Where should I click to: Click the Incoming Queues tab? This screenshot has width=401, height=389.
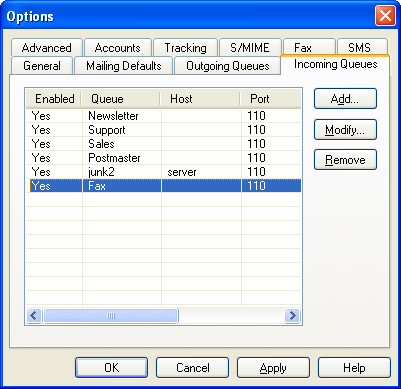pyautogui.click(x=335, y=64)
